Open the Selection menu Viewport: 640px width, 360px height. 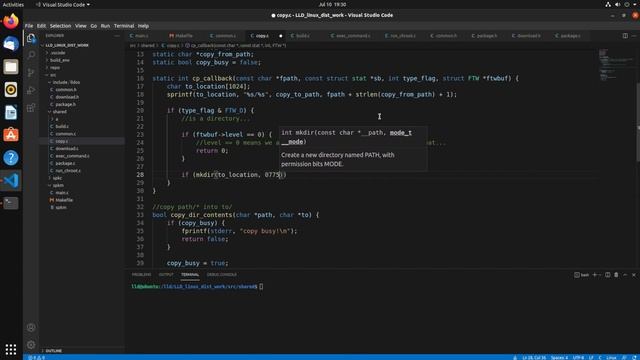60,26
